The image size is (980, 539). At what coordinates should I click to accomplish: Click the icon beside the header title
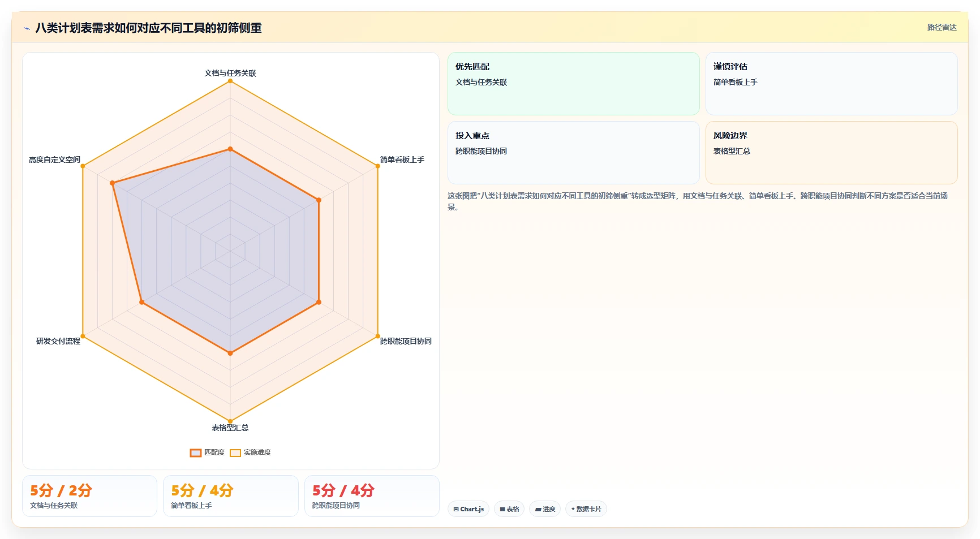[27, 28]
